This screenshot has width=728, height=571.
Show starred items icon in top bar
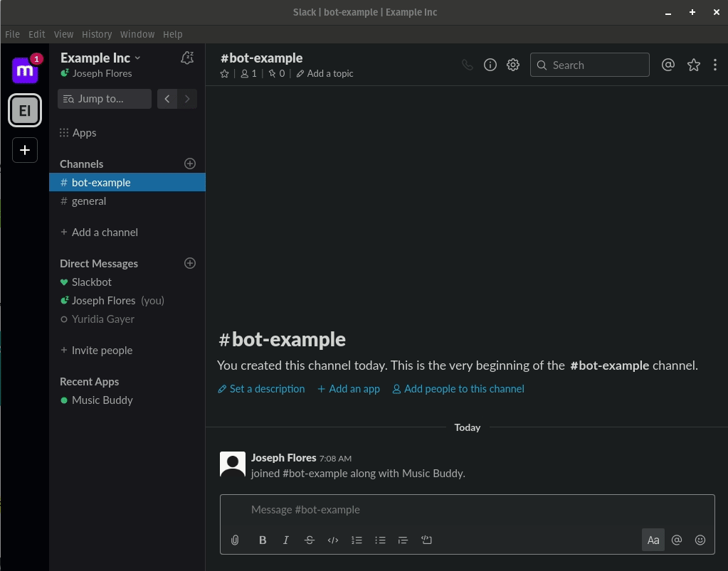pyautogui.click(x=694, y=65)
